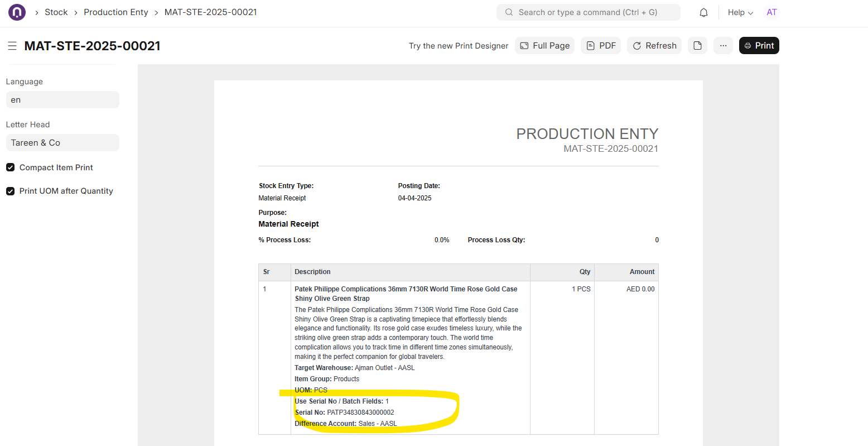The image size is (868, 446).
Task: Open the notifications bell
Action: tap(704, 12)
